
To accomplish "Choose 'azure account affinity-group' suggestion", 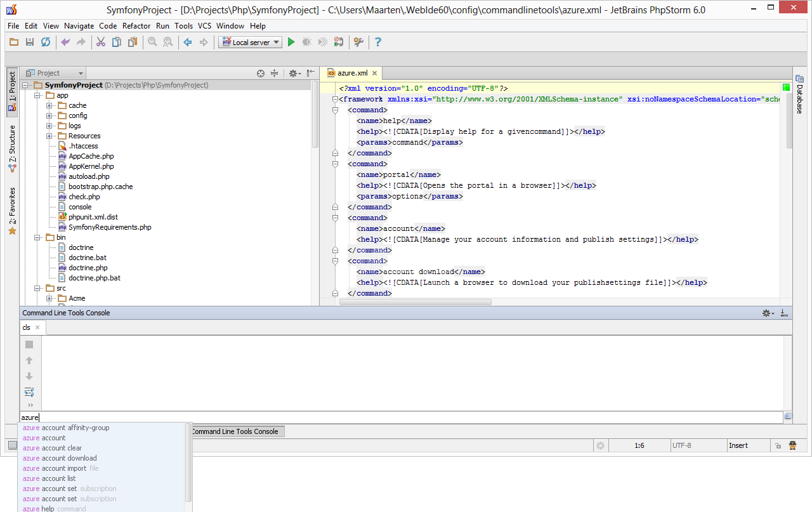I will [x=102, y=428].
